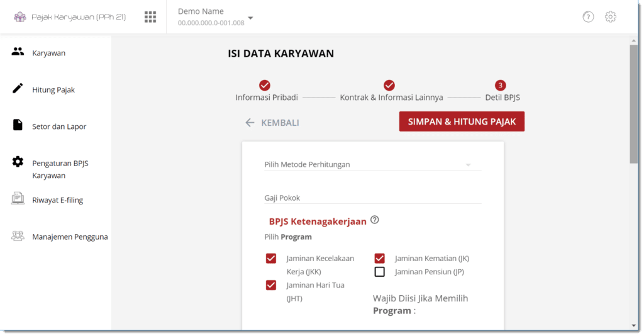Click the NPWP number 00.000.000.0-001.008
The height and width of the screenshot is (336, 644).
pyautogui.click(x=211, y=23)
